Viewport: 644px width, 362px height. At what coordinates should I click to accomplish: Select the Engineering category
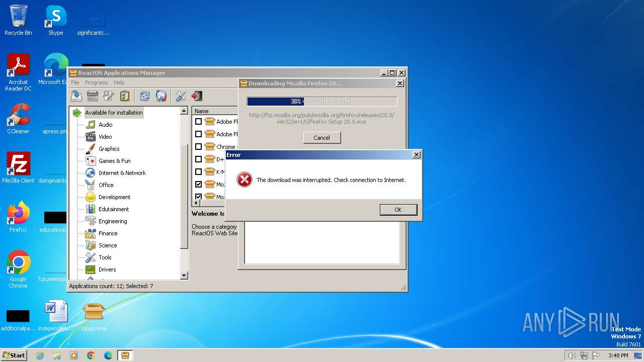coord(113,221)
